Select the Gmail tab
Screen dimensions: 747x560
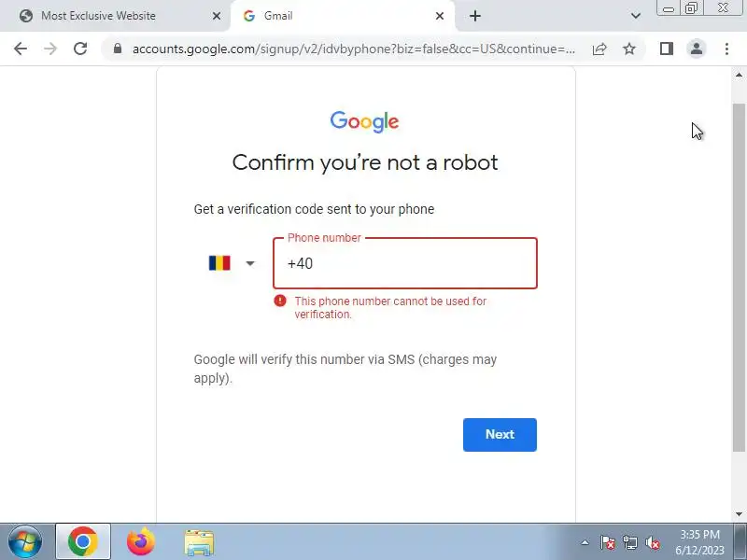[342, 16]
